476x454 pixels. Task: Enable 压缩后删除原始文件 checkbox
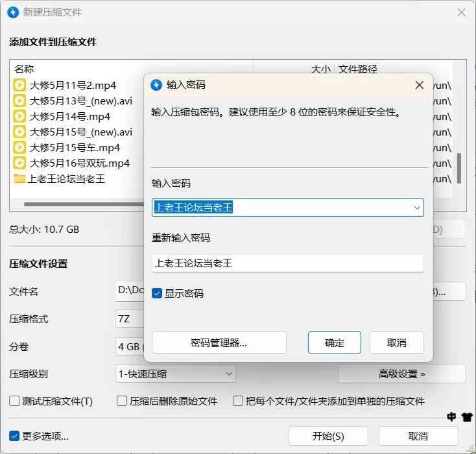pos(122,401)
